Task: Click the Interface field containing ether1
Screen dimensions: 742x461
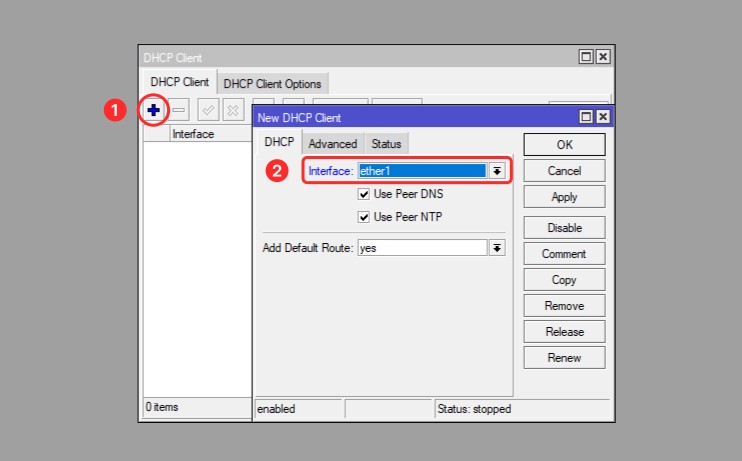Action: pyautogui.click(x=421, y=171)
